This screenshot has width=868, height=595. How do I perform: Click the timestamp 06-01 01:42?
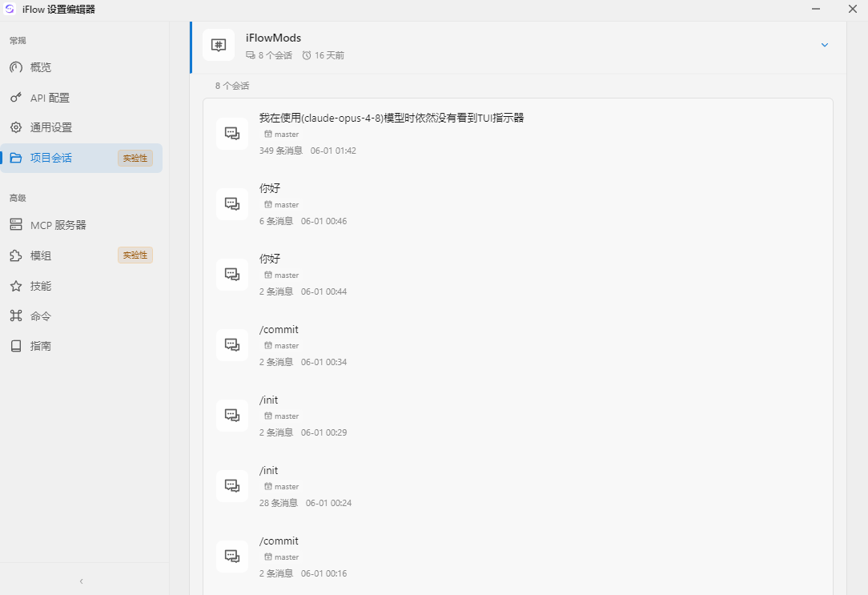(x=333, y=151)
